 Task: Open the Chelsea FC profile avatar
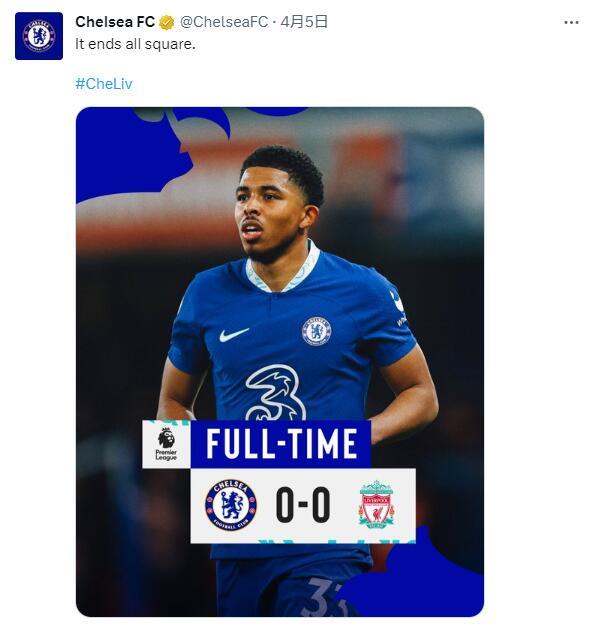coord(39,36)
